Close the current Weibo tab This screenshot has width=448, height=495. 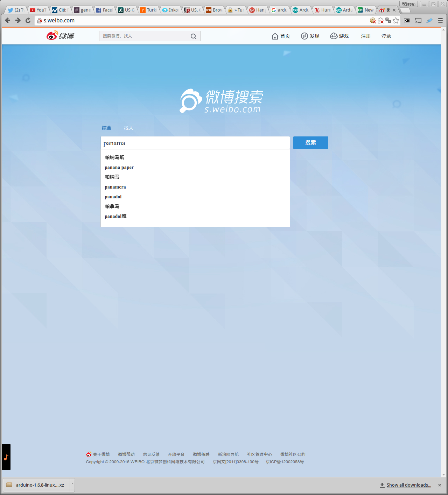[394, 10]
